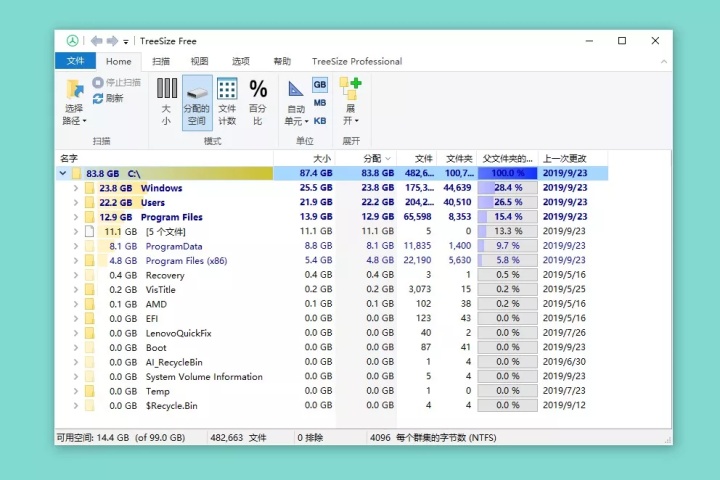Click the C:\ drive folder icon

76,173
